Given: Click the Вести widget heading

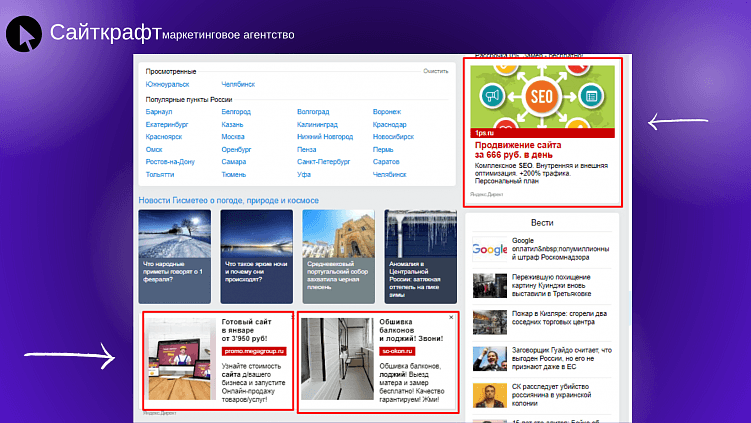Looking at the screenshot, I should pos(542,223).
